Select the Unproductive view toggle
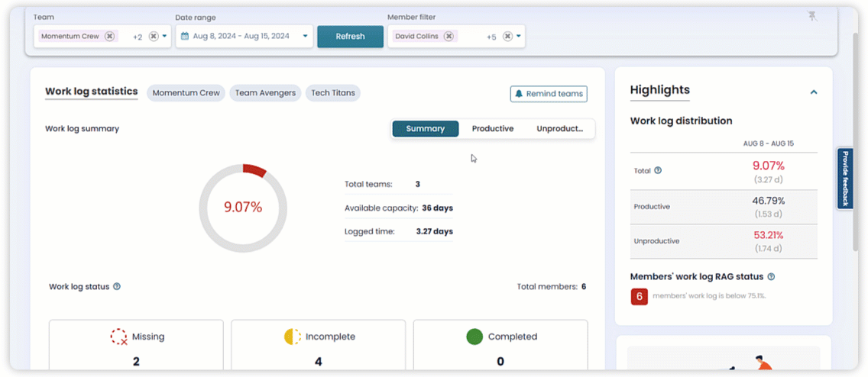Screen dimensions: 868x377 [x=559, y=129]
